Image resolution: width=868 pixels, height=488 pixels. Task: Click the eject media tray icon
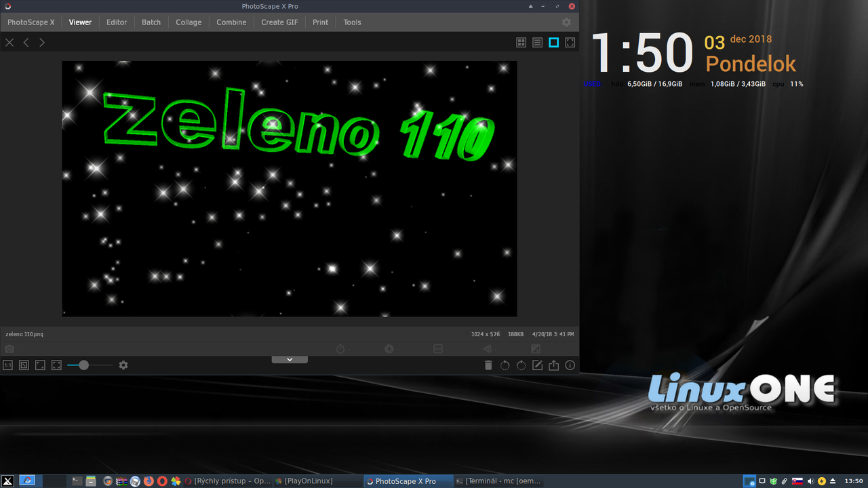[x=833, y=481]
